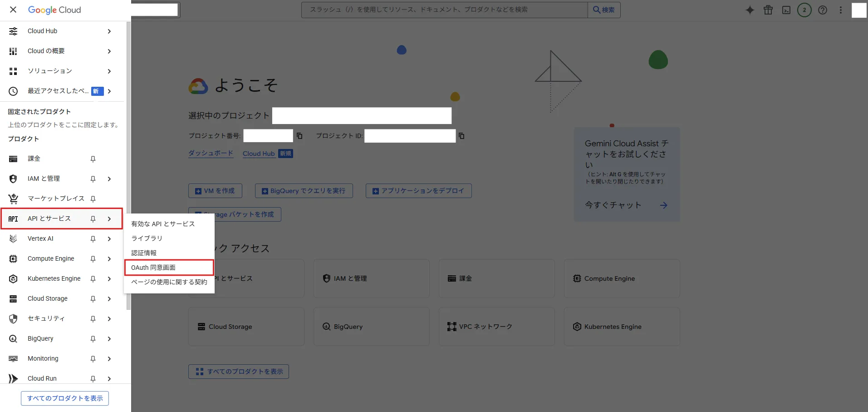The image size is (868, 412).
Task: Open the ダッシュボード link
Action: click(x=211, y=153)
